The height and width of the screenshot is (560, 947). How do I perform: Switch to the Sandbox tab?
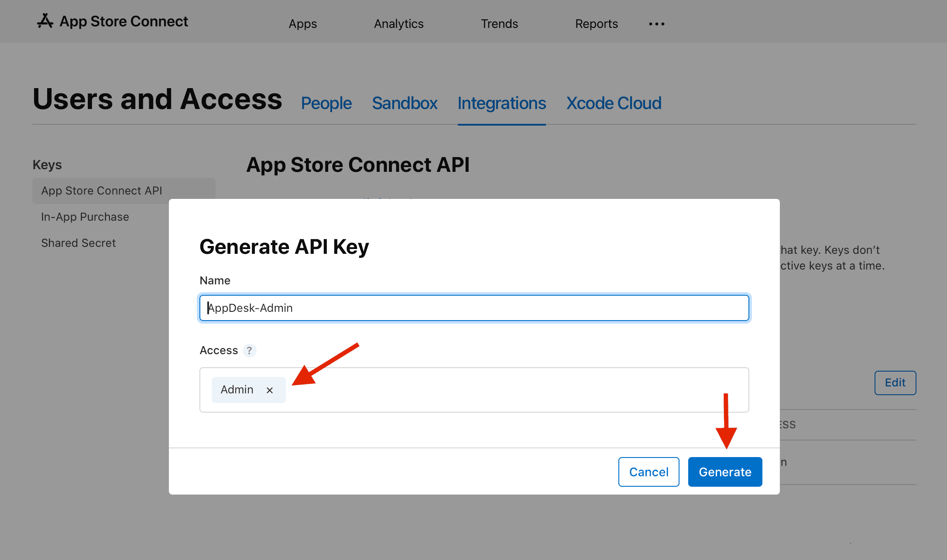point(405,103)
